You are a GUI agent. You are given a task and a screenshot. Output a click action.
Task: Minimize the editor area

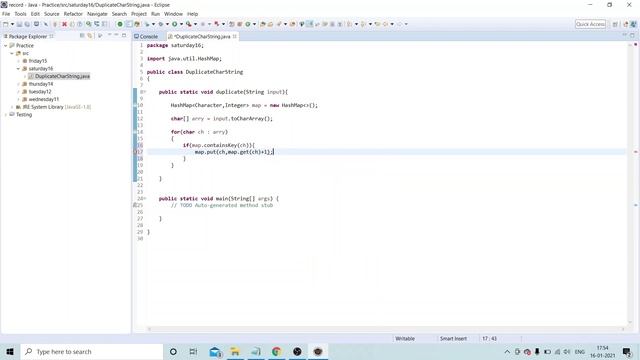(x=624, y=36)
